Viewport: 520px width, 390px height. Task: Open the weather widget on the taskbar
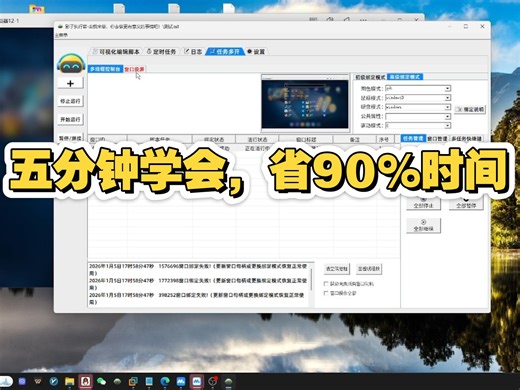(x=6, y=381)
